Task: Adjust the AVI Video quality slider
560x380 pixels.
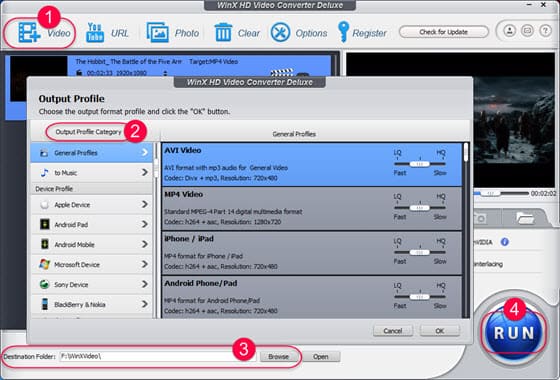Action: (420, 164)
